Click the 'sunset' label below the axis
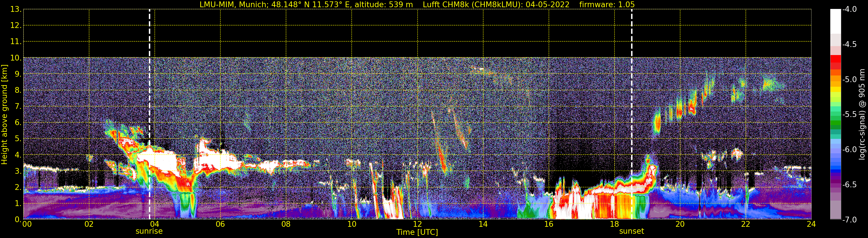 pyautogui.click(x=631, y=231)
